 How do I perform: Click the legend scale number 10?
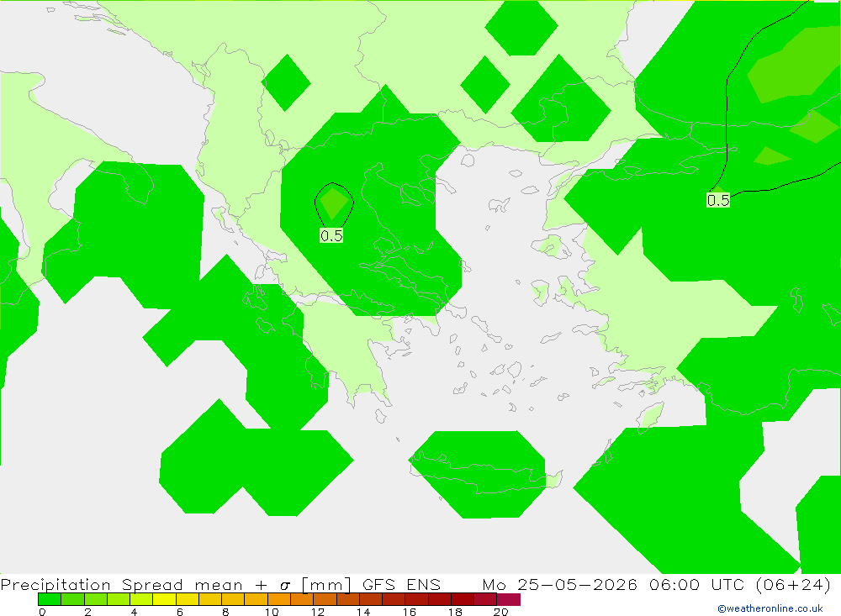(272, 612)
